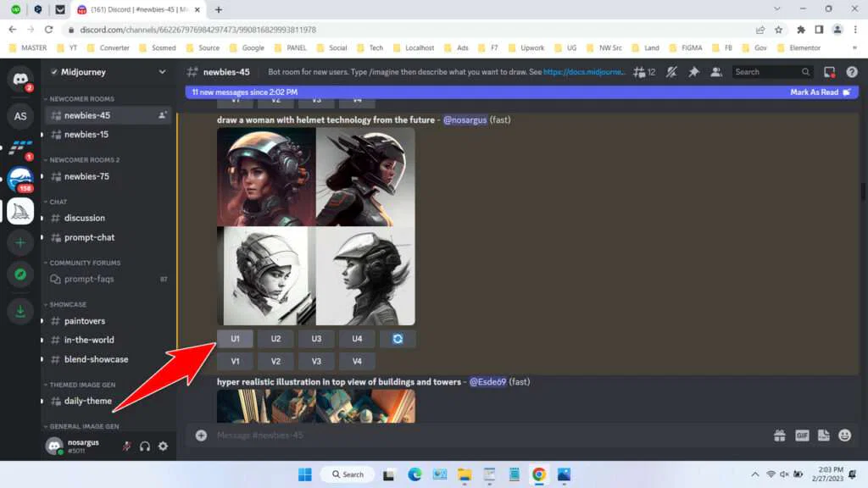Open the pinned messages panel
The width and height of the screenshot is (868, 488).
[x=693, y=73]
